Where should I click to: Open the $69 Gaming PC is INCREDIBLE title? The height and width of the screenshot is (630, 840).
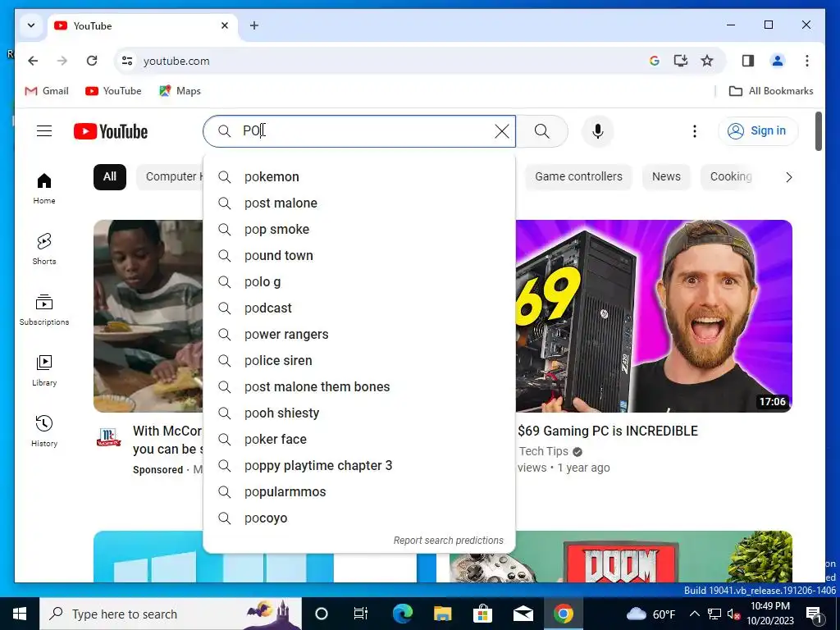coord(608,431)
